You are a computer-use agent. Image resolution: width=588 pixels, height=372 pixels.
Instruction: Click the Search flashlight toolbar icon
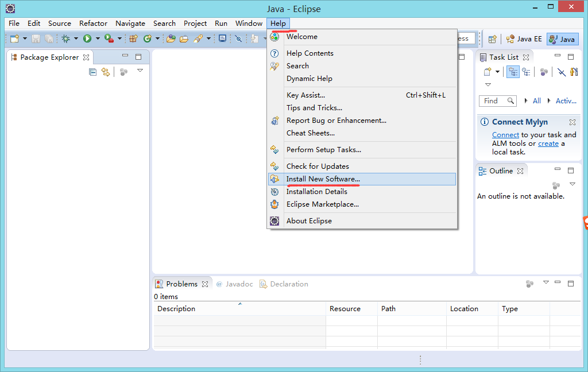point(198,38)
